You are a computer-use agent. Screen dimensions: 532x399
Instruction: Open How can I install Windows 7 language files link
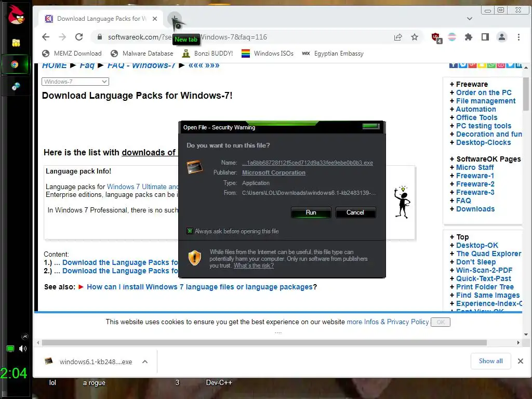coord(199,287)
